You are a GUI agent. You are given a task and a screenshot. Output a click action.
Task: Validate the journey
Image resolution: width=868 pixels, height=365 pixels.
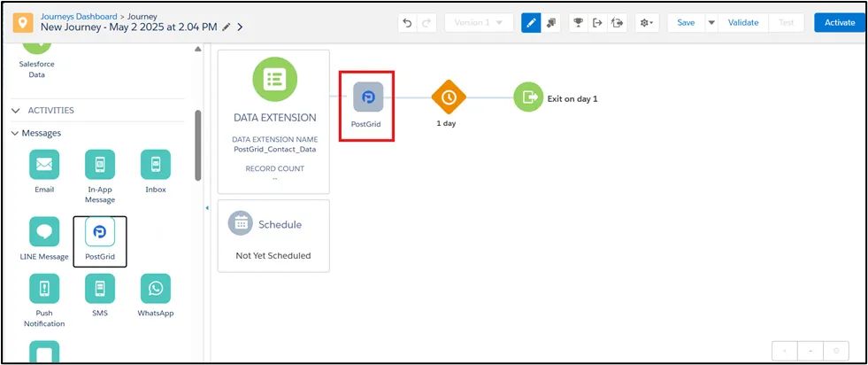click(x=743, y=23)
